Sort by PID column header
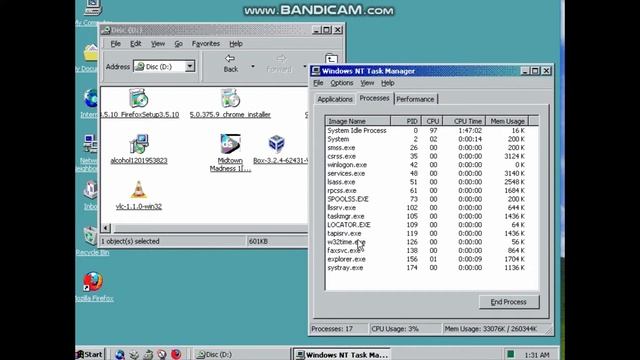640x360 pixels. click(x=406, y=121)
